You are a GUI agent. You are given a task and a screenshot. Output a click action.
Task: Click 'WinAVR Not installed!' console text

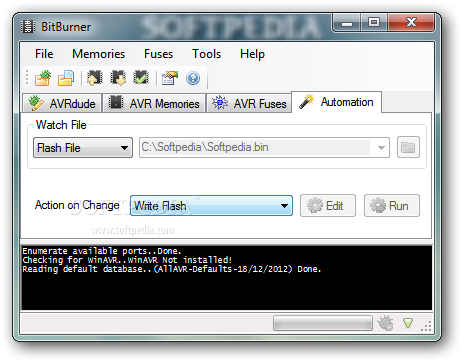coord(180,260)
